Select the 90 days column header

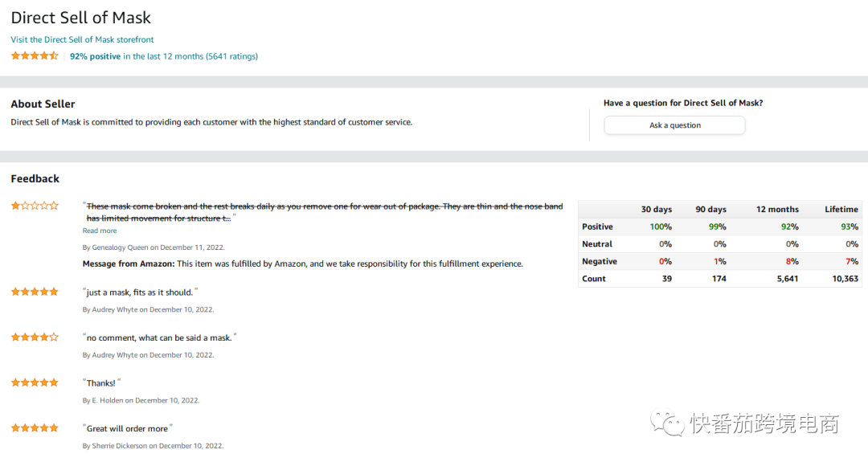click(x=710, y=209)
